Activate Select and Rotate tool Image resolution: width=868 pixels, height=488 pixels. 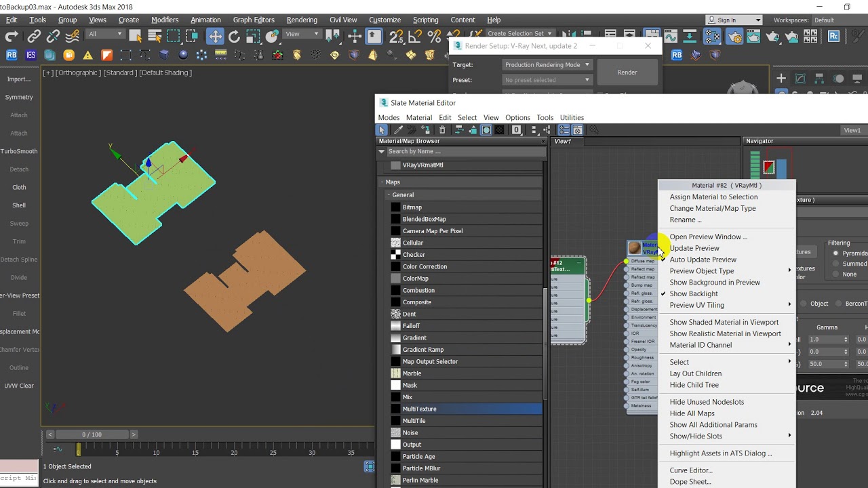point(234,37)
